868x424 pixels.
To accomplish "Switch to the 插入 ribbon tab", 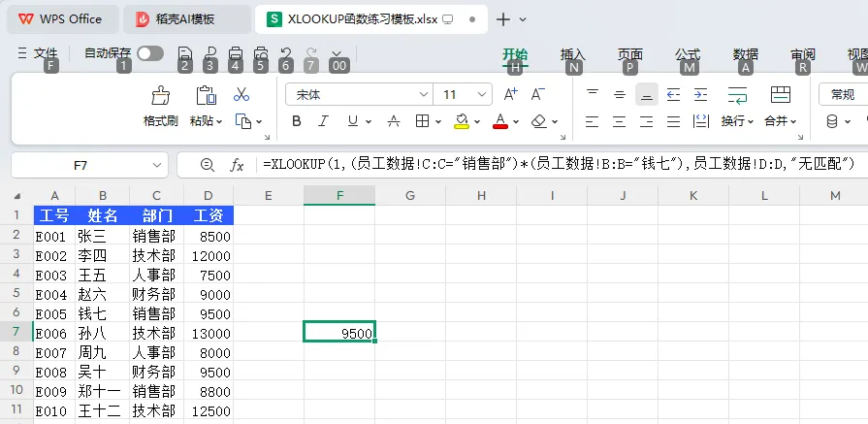I will (x=573, y=54).
